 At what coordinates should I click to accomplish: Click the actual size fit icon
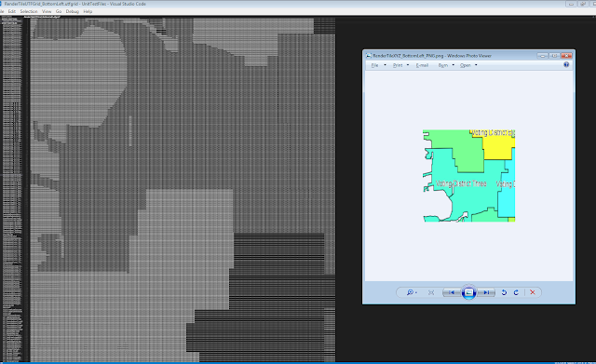(431, 292)
